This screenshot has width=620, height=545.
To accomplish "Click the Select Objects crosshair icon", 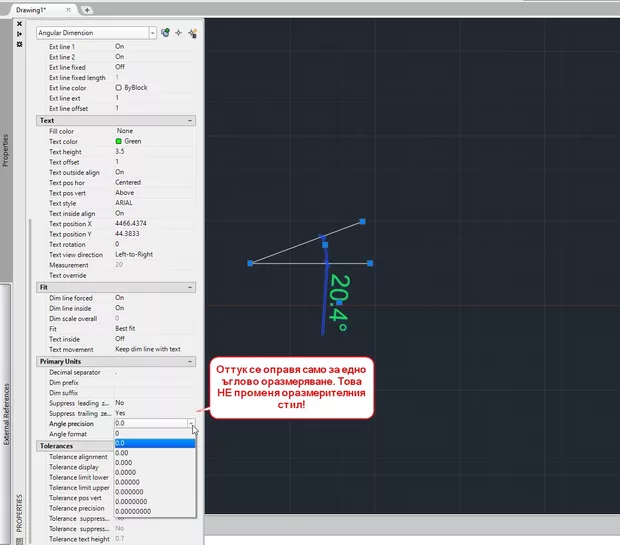I will coord(178,33).
